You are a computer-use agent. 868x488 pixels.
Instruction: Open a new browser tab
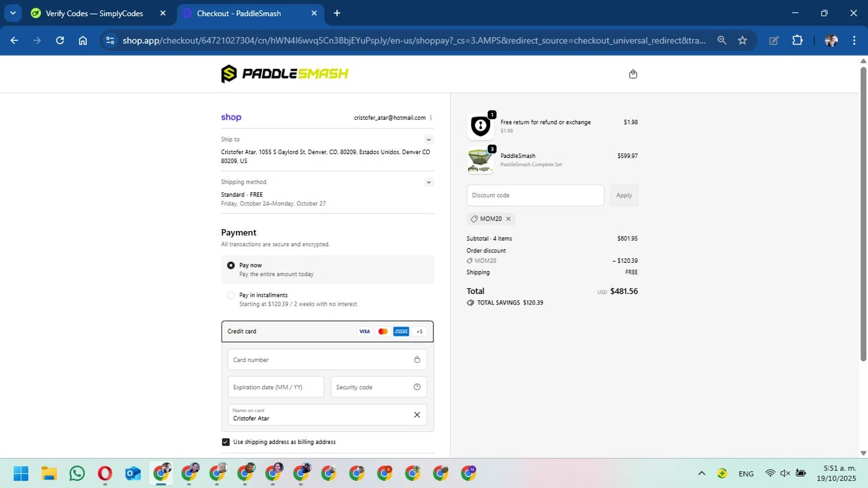point(337,13)
